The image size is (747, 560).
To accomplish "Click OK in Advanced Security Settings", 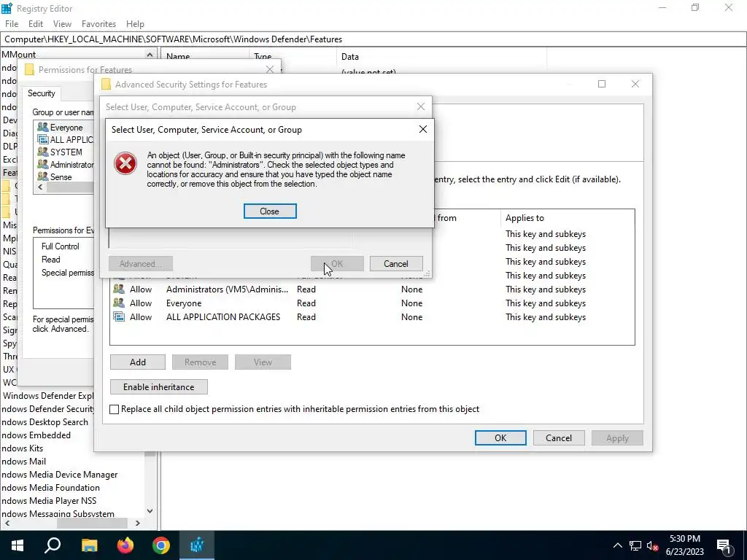I will [500, 437].
